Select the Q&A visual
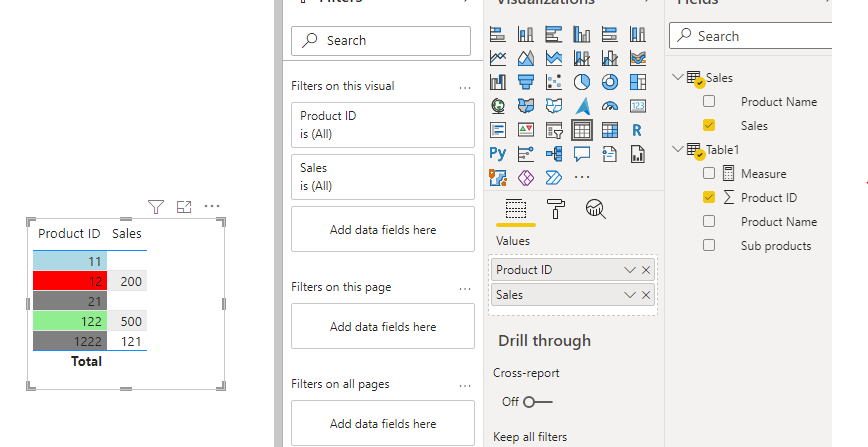 coord(582,153)
